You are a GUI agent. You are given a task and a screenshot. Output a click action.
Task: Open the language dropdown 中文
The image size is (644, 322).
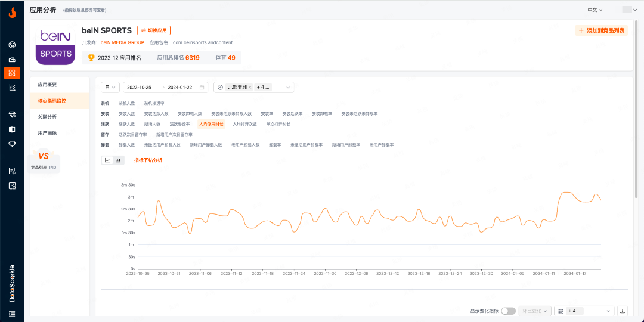[595, 10]
